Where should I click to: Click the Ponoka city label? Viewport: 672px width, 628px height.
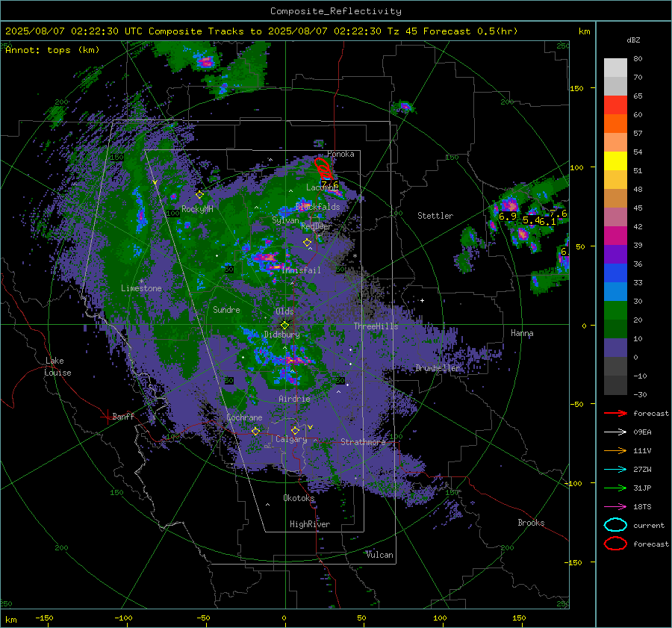pos(340,154)
